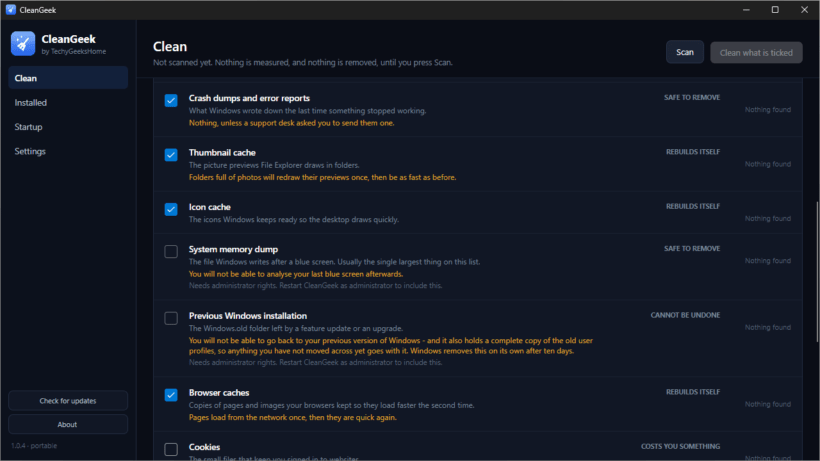This screenshot has height=461, width=820.
Task: Minimize the CleanGeek window
Action: (x=746, y=10)
